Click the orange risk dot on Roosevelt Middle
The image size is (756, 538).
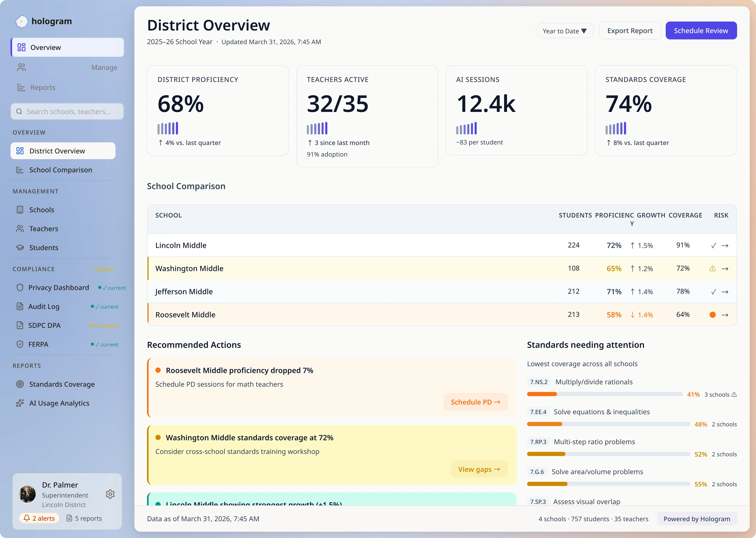coord(713,315)
